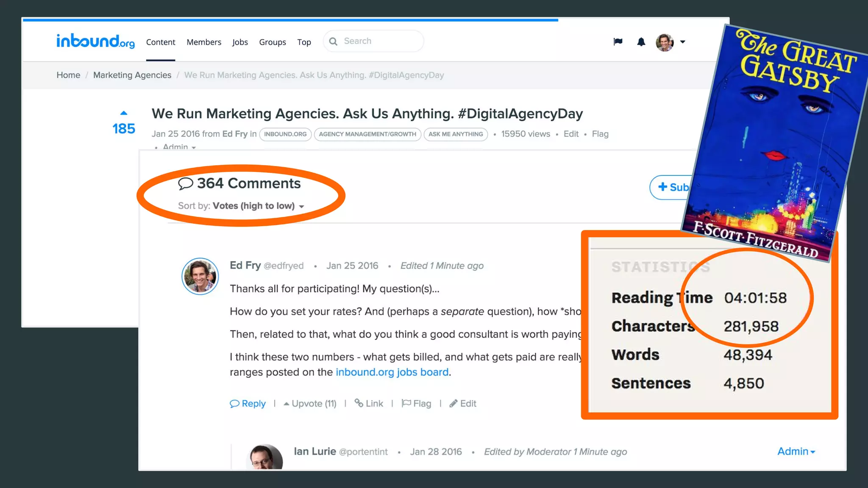Upvote Ed Fry's comment (11)
This screenshot has width=868, height=488.
point(310,403)
